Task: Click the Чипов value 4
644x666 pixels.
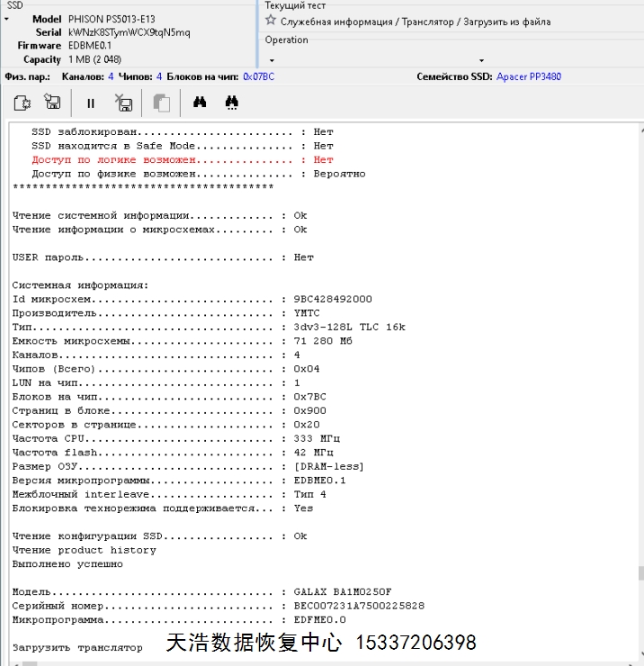Action: pyautogui.click(x=159, y=76)
